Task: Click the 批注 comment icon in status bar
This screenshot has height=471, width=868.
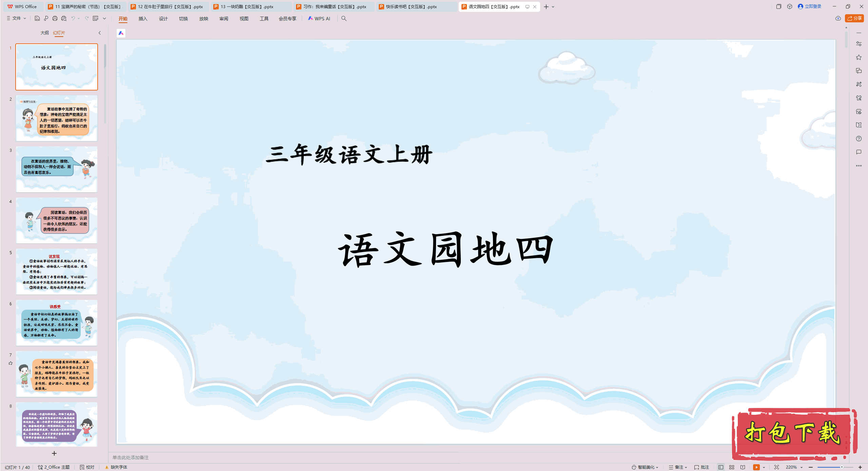Action: 704,467
